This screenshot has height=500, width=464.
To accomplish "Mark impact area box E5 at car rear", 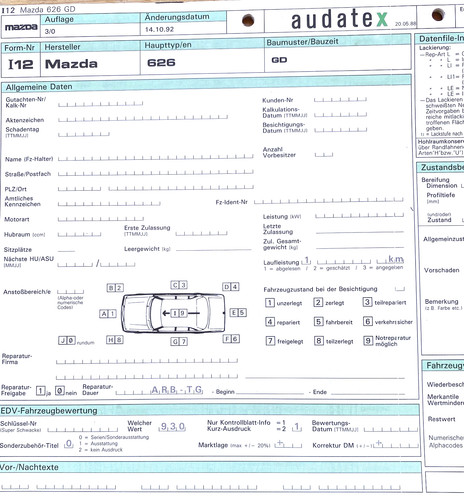I will 238,313.
